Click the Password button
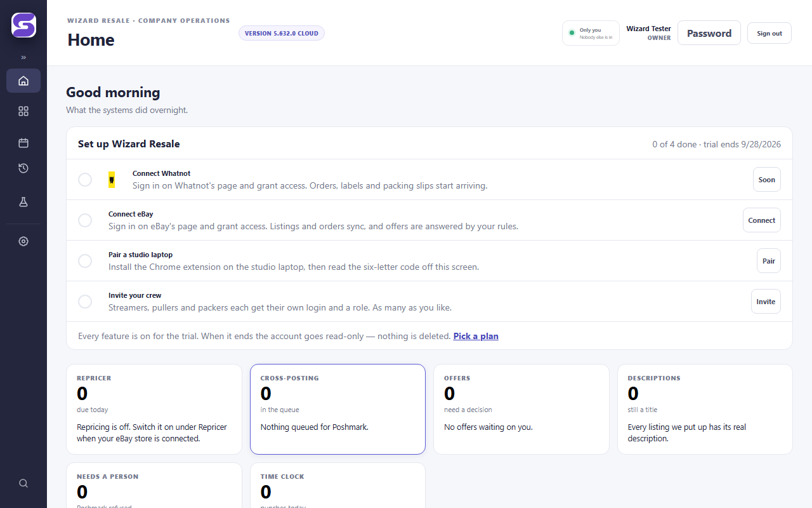 pos(709,33)
